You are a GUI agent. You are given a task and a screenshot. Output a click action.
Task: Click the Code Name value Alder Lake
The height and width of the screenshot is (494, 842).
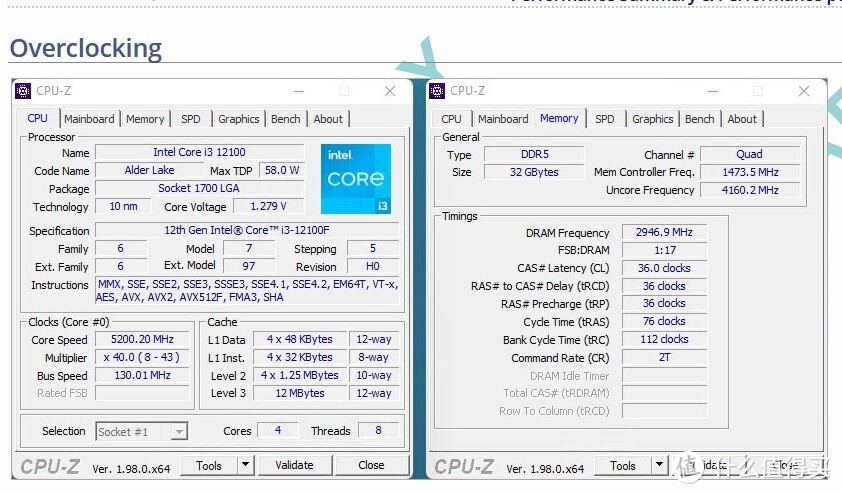[149, 170]
